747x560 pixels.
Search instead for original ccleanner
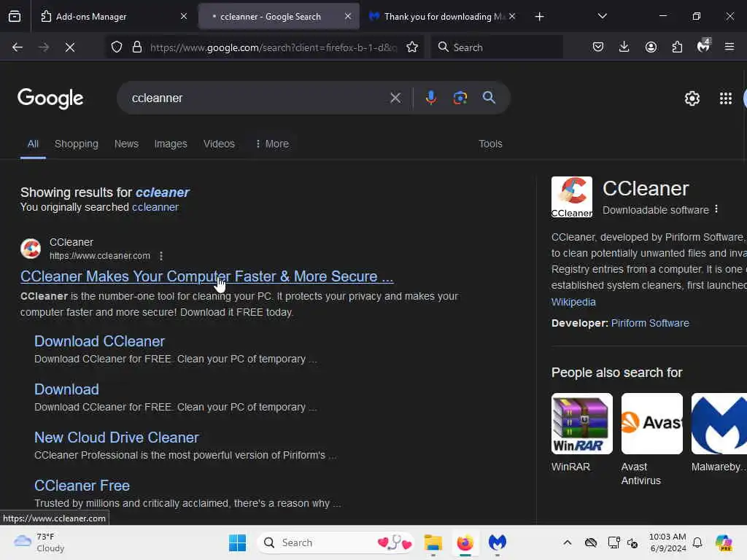(x=155, y=207)
